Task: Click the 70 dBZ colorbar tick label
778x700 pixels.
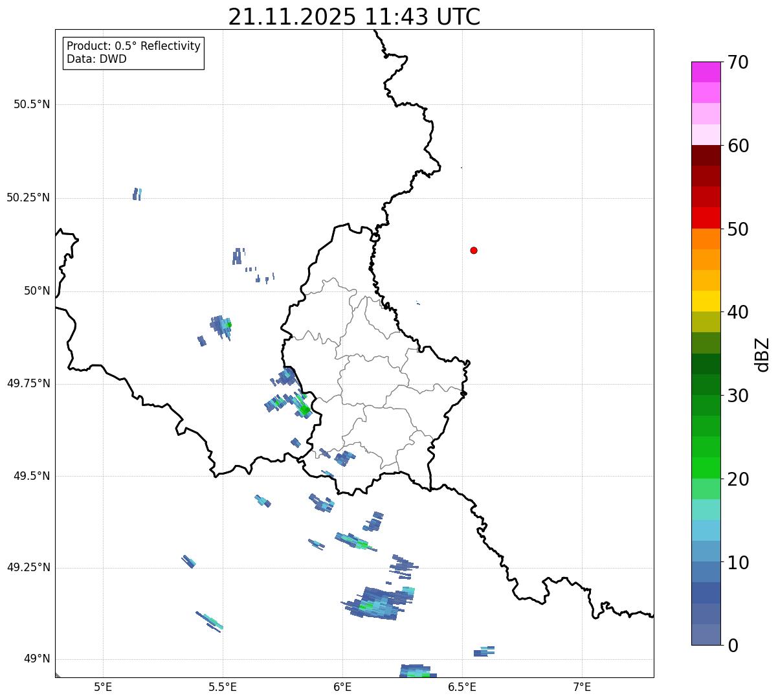Action: [x=738, y=62]
